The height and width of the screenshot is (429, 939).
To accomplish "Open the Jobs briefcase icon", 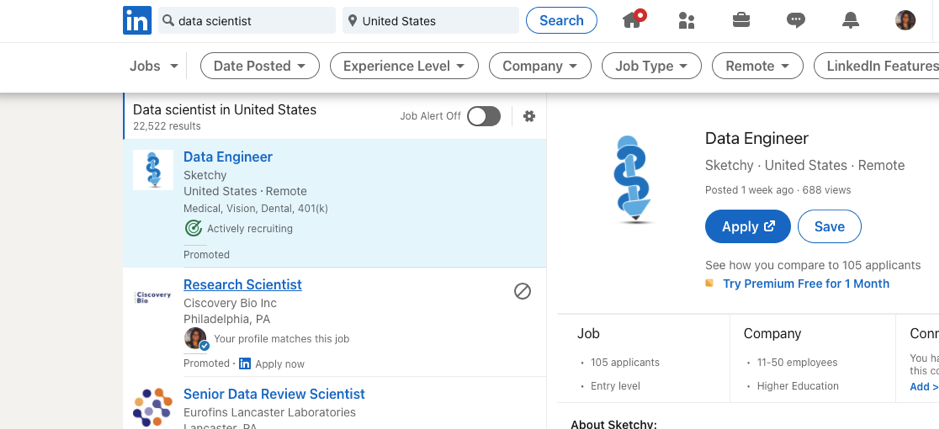I will point(741,20).
